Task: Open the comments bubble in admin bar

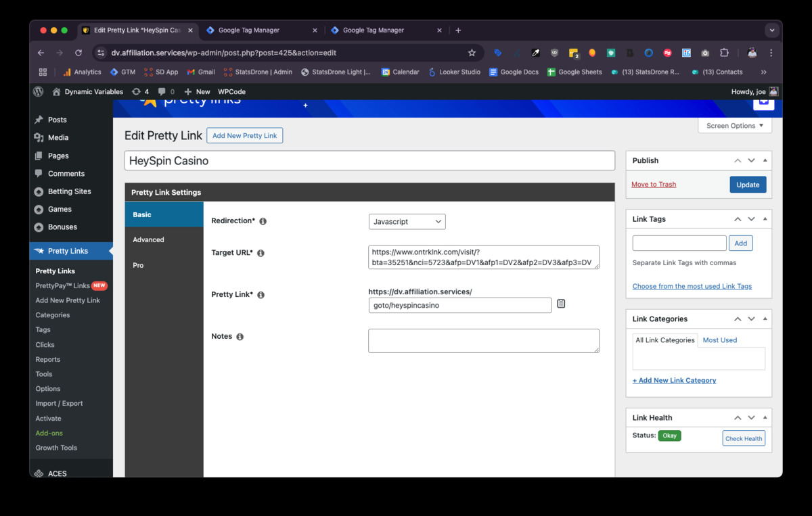Action: [x=166, y=91]
